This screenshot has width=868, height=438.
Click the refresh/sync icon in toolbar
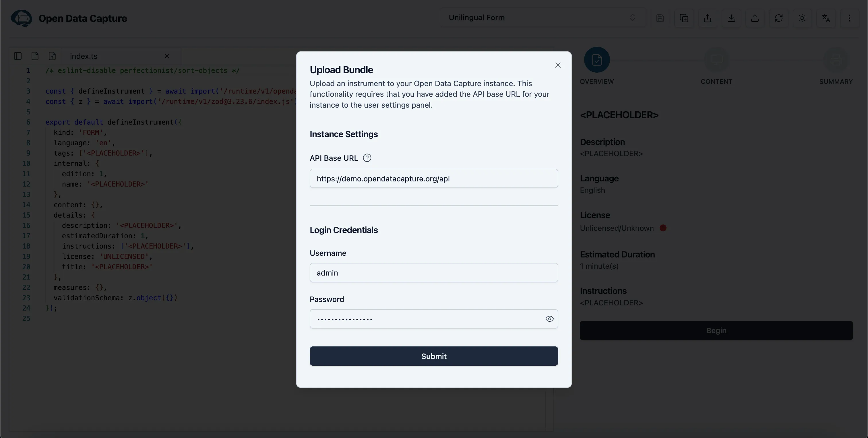pos(779,18)
